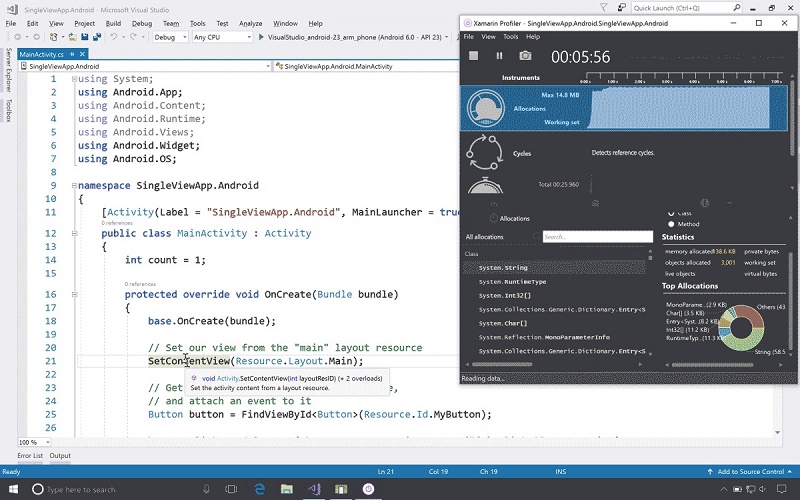Open the View menu in Xamarin Profiler

pos(488,37)
